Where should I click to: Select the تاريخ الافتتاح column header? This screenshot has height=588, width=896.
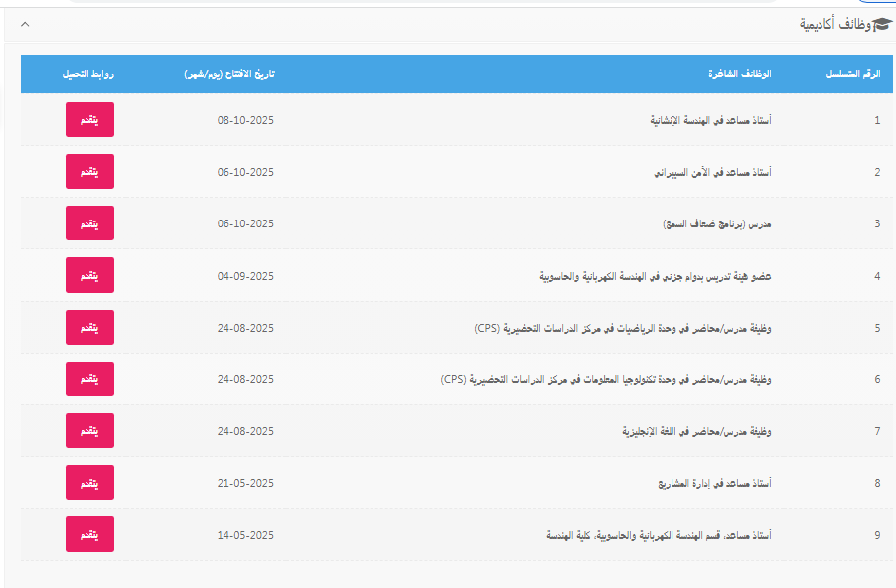229,74
